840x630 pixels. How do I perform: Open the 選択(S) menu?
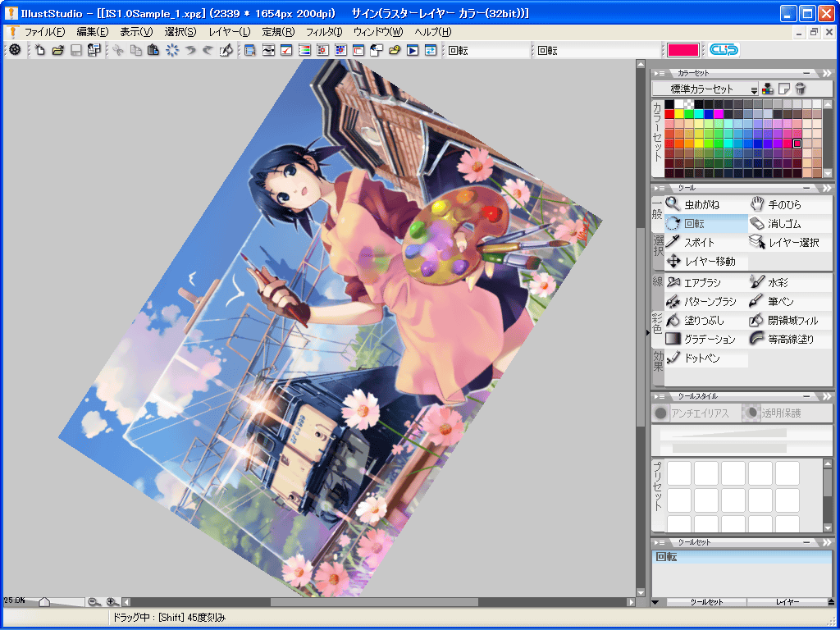click(x=180, y=32)
